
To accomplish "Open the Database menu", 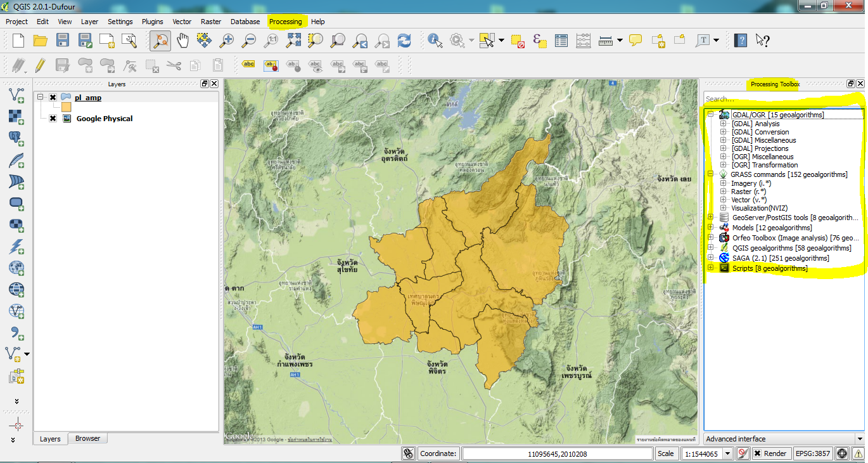I will click(x=245, y=22).
